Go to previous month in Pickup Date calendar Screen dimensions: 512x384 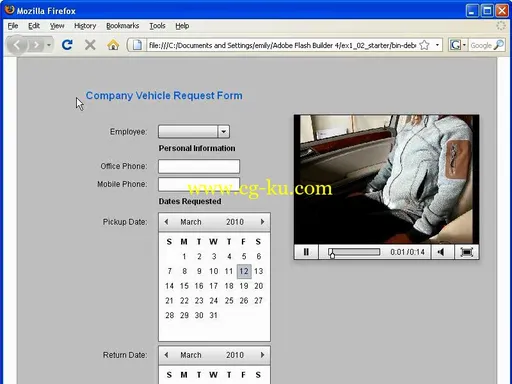[166, 222]
